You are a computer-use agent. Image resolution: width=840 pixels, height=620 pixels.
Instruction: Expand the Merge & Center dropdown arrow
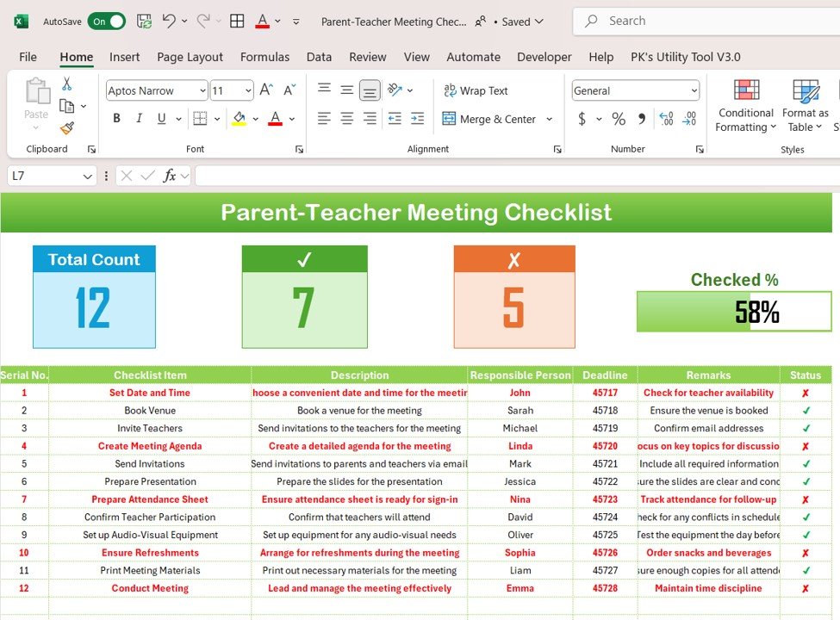(550, 119)
